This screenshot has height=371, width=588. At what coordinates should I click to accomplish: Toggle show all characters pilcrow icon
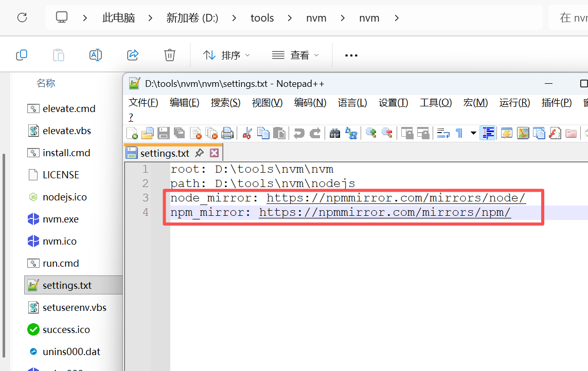click(459, 134)
